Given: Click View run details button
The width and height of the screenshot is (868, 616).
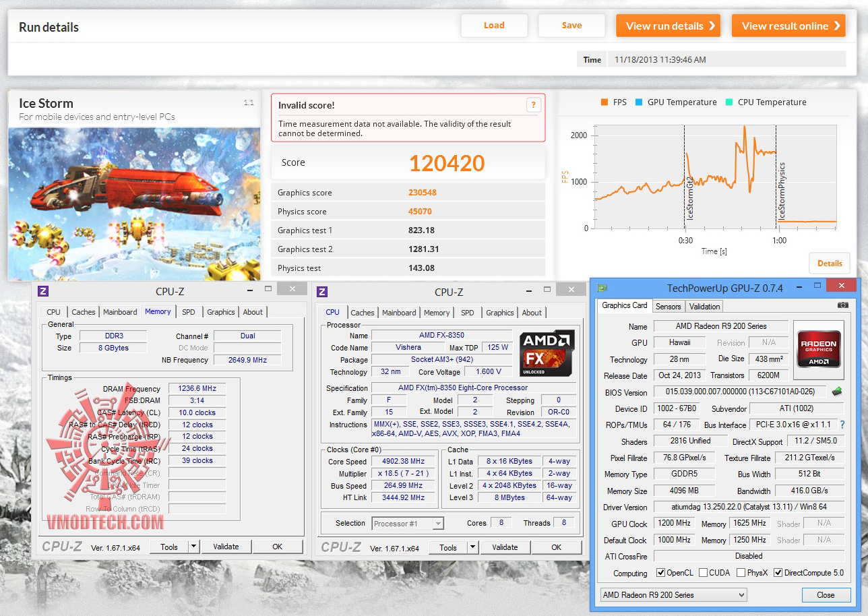Looking at the screenshot, I should [668, 26].
